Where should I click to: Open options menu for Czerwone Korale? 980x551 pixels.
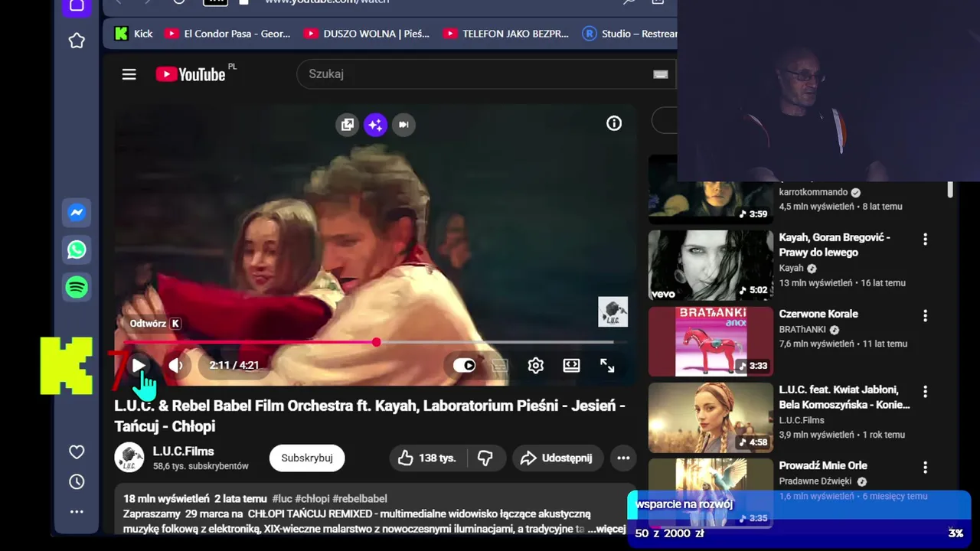tap(925, 315)
